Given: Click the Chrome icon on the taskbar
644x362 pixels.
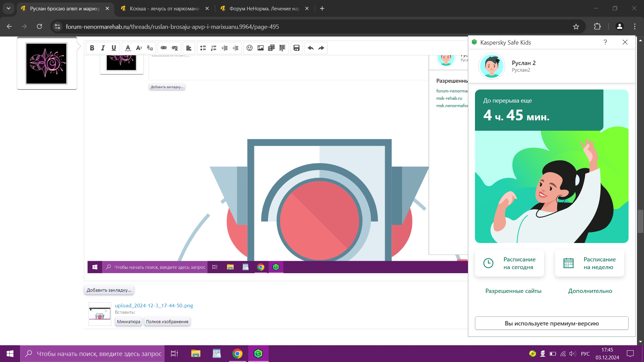Looking at the screenshot, I should 237,354.
